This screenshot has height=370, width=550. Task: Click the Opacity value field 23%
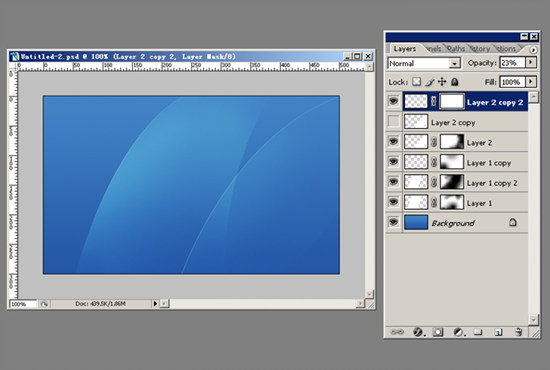pos(512,63)
